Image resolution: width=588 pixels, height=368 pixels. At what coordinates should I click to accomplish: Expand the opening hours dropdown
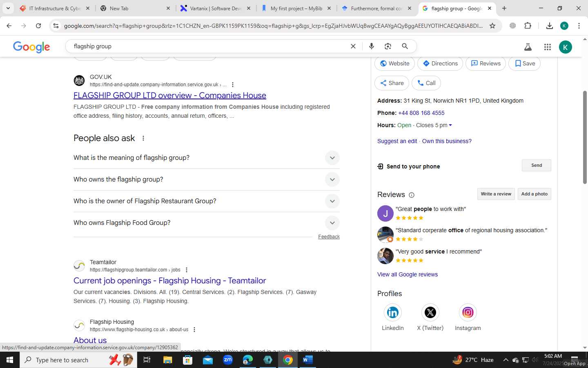click(450, 125)
